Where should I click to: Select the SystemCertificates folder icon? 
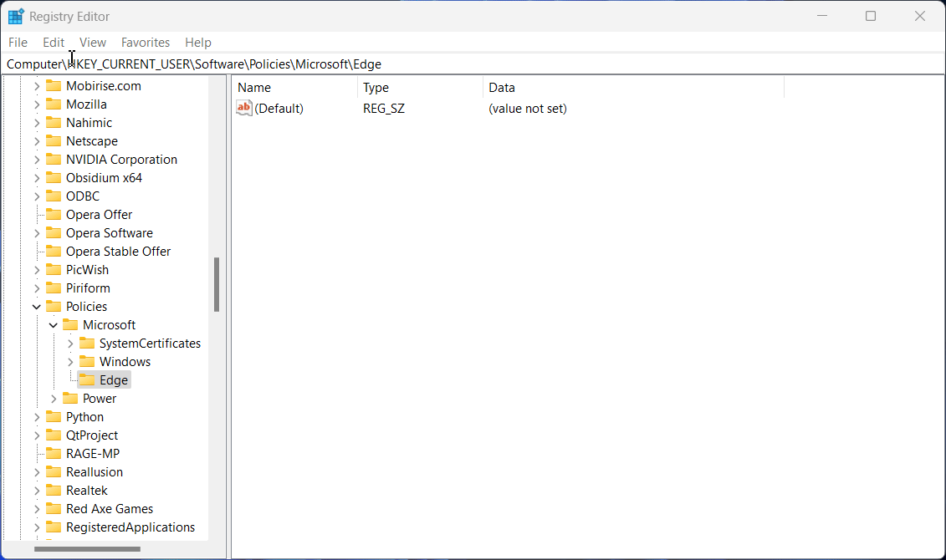point(88,343)
